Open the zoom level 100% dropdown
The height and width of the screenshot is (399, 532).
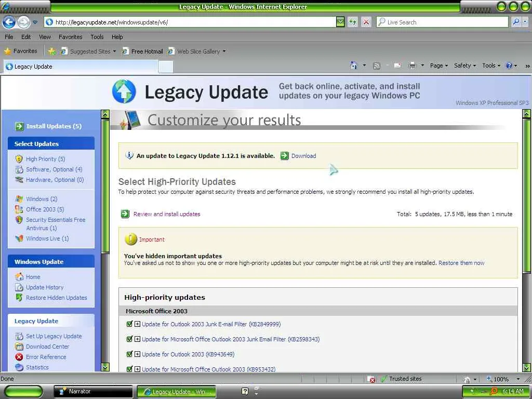click(x=518, y=379)
